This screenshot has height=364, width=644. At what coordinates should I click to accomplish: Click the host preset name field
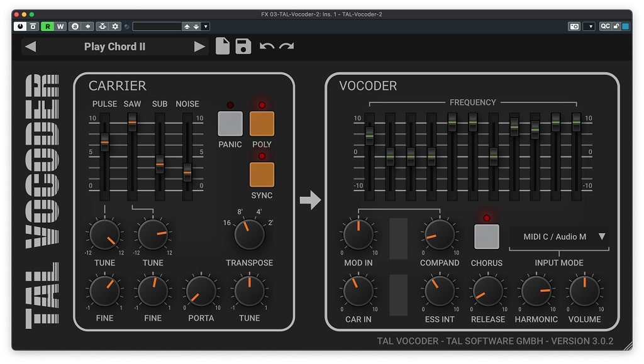(157, 26)
